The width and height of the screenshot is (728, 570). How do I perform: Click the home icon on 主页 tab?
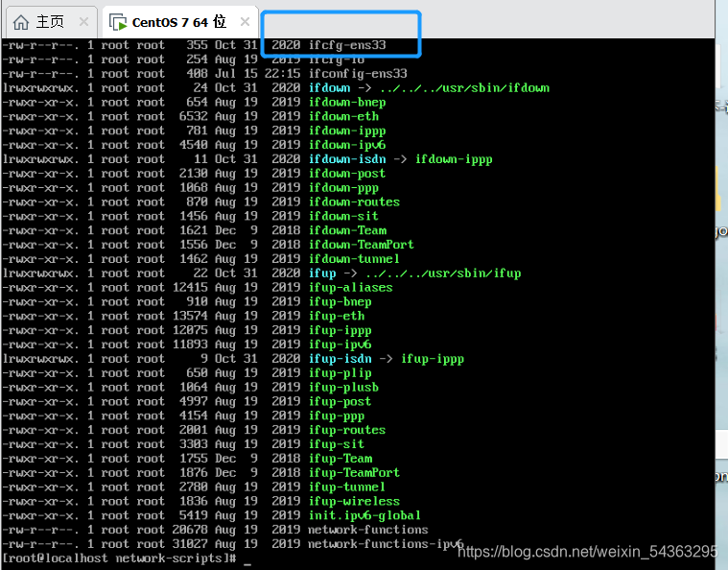(x=21, y=22)
